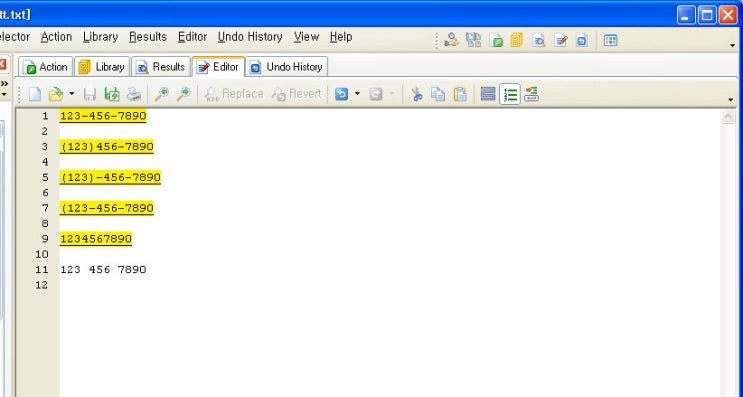Click highlighted text (123)456-7890 on line 3
Viewport: 743px width, 397px height.
coord(107,147)
